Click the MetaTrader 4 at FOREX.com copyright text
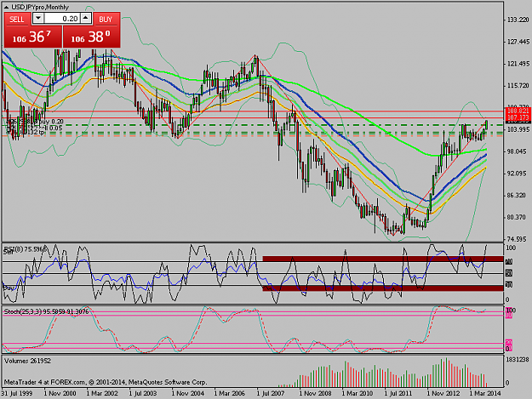 106,382
